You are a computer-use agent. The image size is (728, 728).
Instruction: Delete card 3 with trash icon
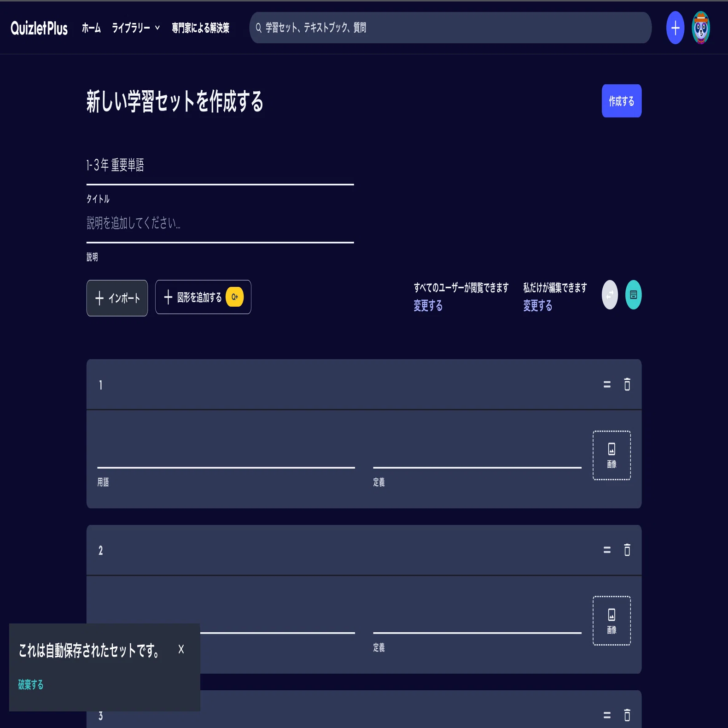click(x=627, y=715)
